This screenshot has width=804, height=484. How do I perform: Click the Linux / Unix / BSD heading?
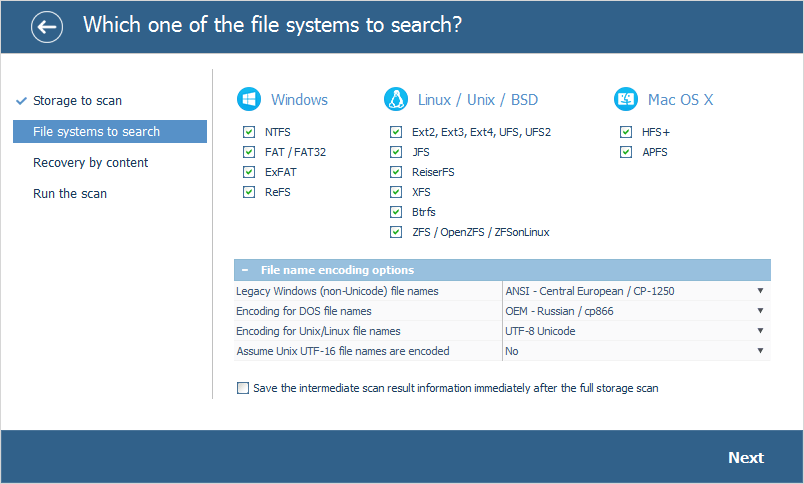click(477, 99)
